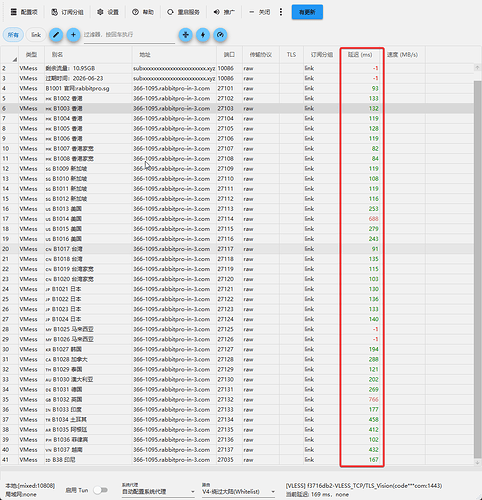Open the 配置项 menu
This screenshot has width=482, height=500.
(x=24, y=12)
